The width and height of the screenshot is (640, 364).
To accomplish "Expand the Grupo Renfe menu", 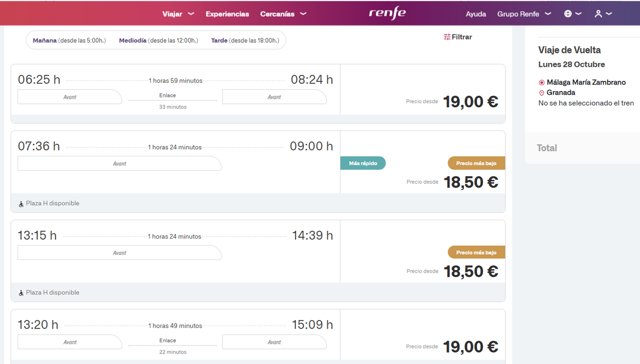I will (x=524, y=14).
